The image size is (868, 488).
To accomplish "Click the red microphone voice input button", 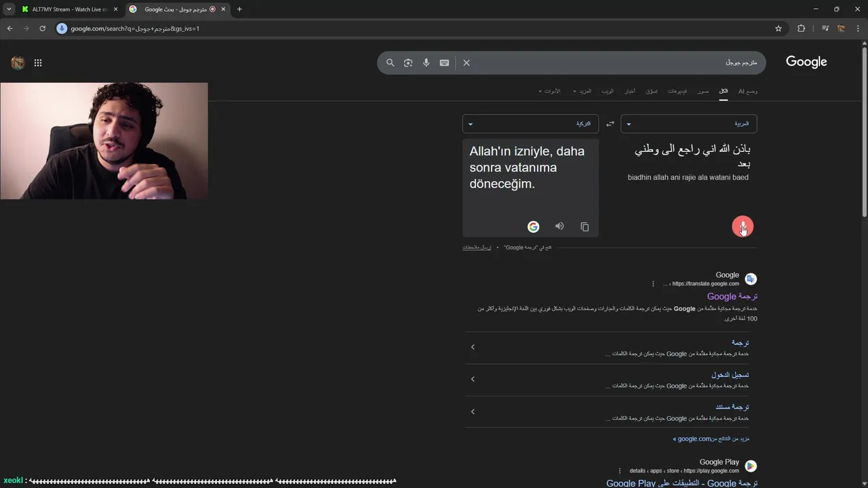I will click(x=743, y=226).
